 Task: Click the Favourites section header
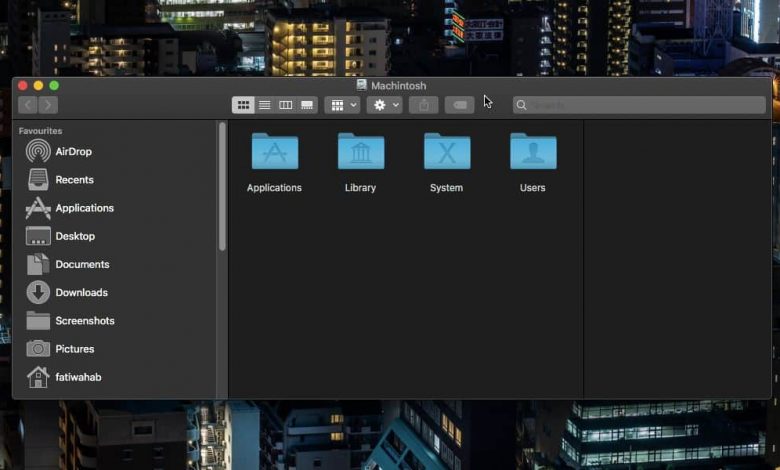tap(40, 131)
